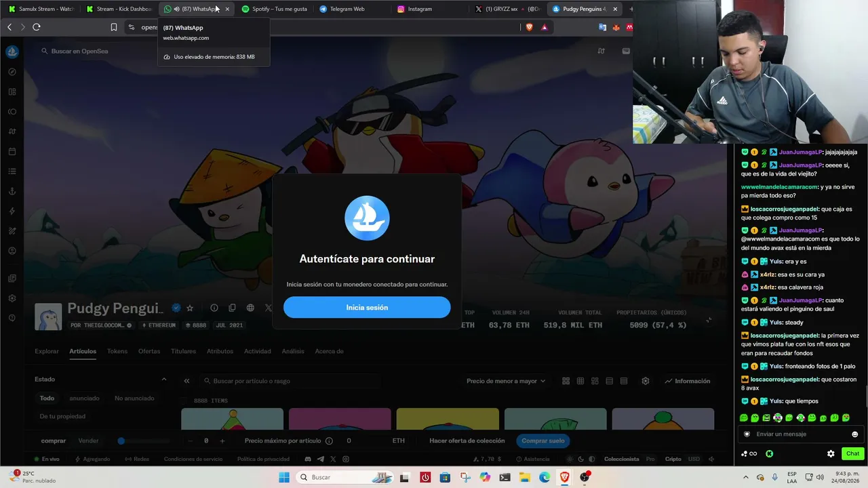
Task: Switch to the large grid view icon
Action: pyautogui.click(x=566, y=381)
